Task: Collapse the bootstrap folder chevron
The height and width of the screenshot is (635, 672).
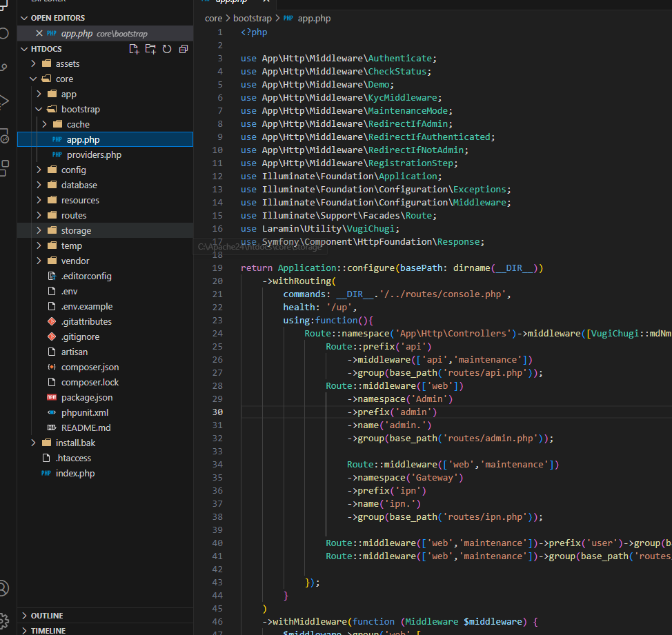Action: 39,109
